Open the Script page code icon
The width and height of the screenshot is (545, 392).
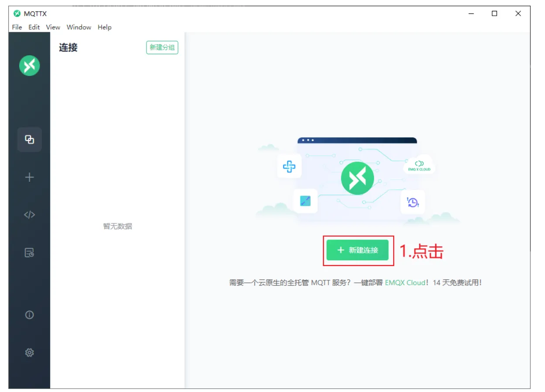tap(29, 215)
